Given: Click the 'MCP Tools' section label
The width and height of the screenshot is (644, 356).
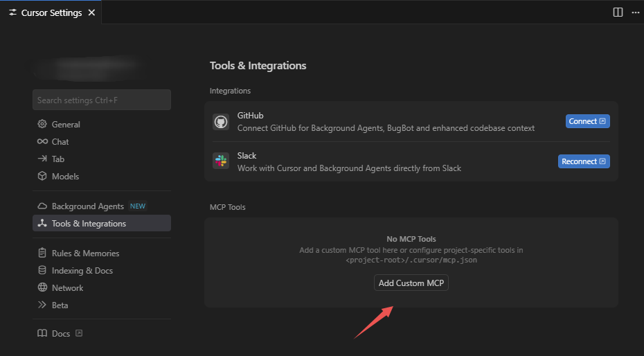Looking at the screenshot, I should coord(228,207).
